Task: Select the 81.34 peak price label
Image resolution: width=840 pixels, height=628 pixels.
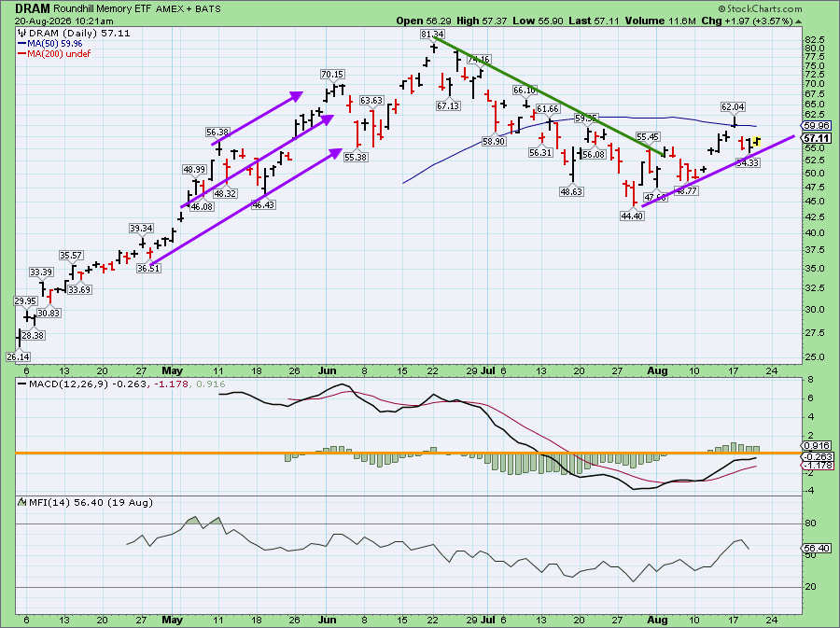Action: tap(432, 35)
